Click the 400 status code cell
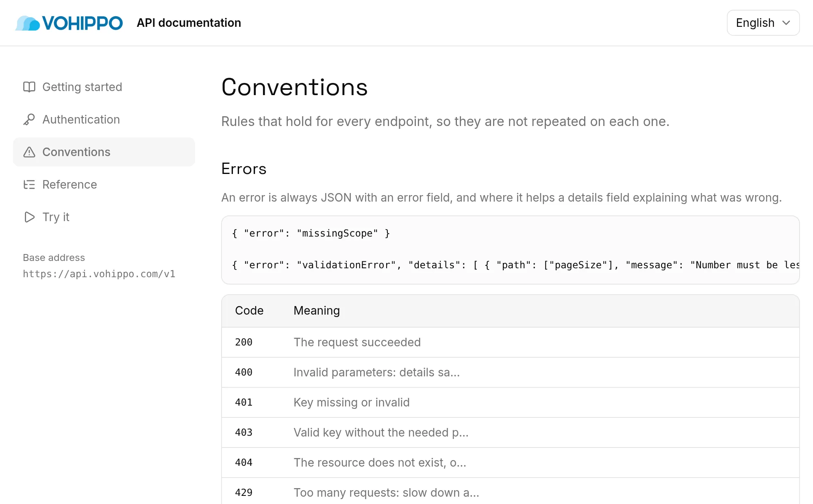813x504 pixels. [244, 372]
